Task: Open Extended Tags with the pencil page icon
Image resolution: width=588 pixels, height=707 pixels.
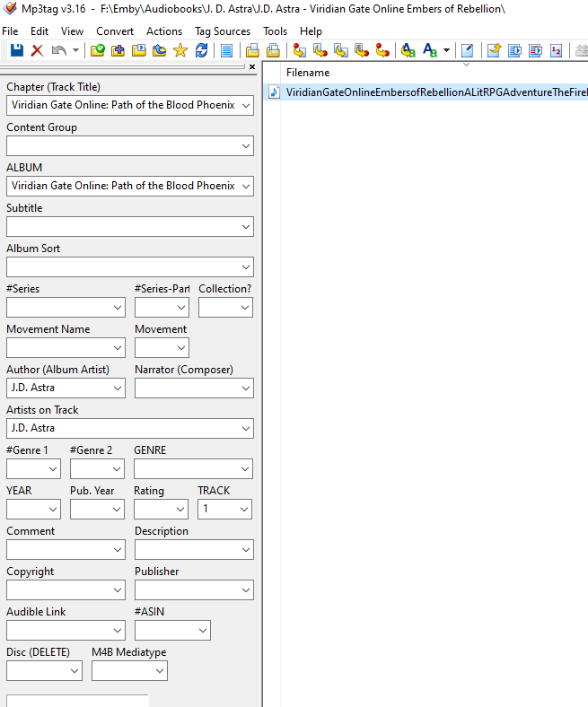Action: pyautogui.click(x=468, y=50)
